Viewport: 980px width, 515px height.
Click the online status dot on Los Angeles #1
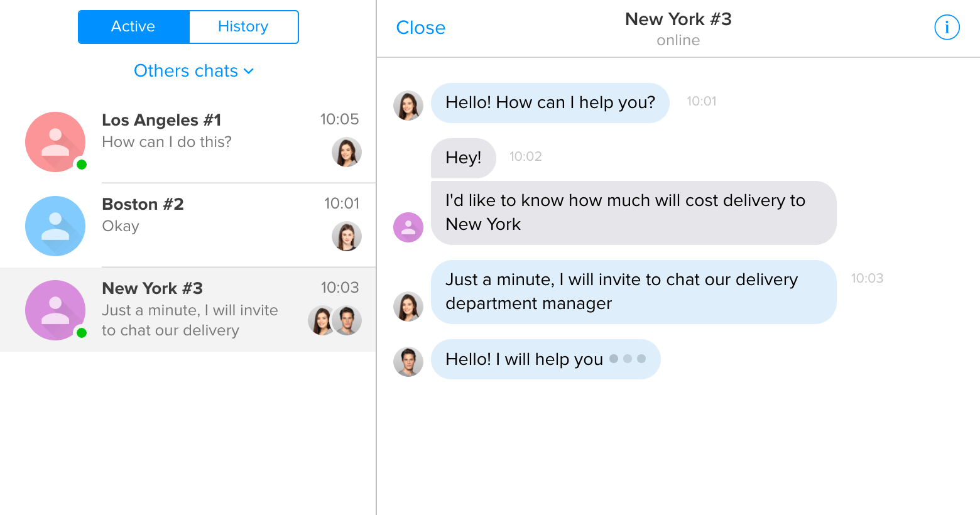(81, 165)
